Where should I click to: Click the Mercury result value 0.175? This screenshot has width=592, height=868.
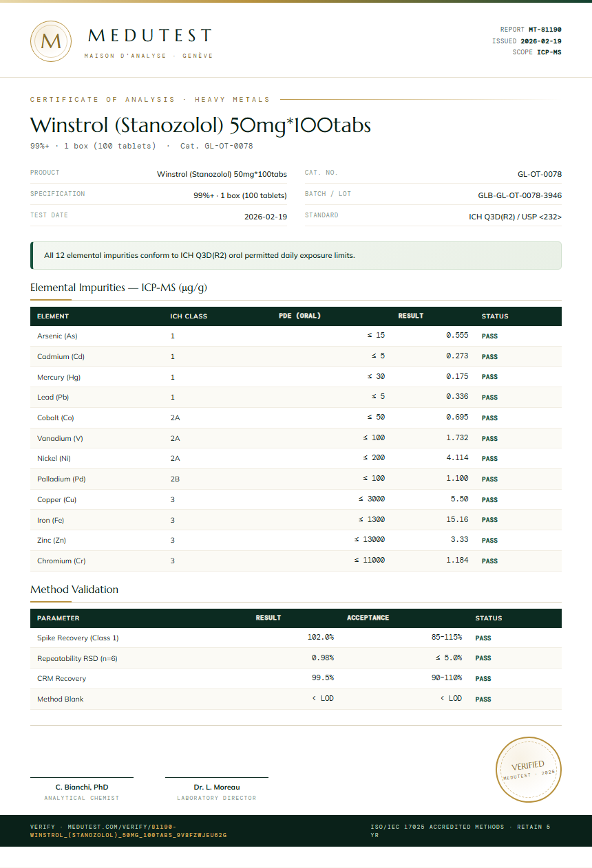(457, 377)
